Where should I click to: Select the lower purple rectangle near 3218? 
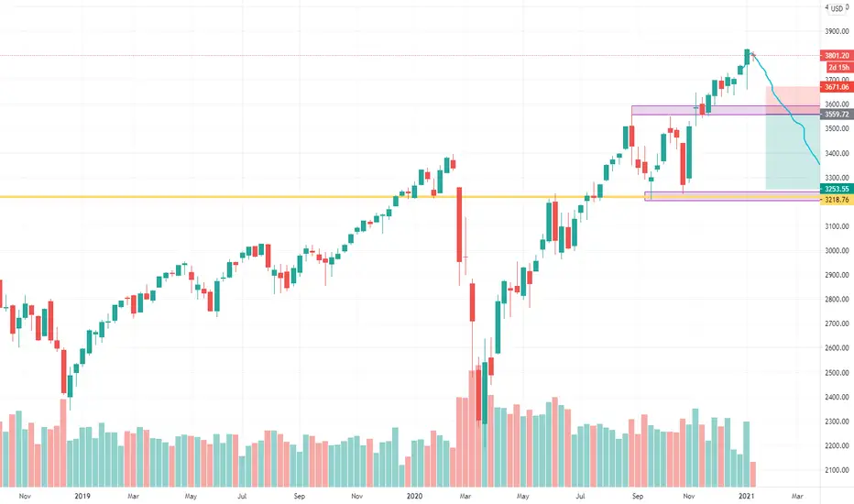point(732,196)
